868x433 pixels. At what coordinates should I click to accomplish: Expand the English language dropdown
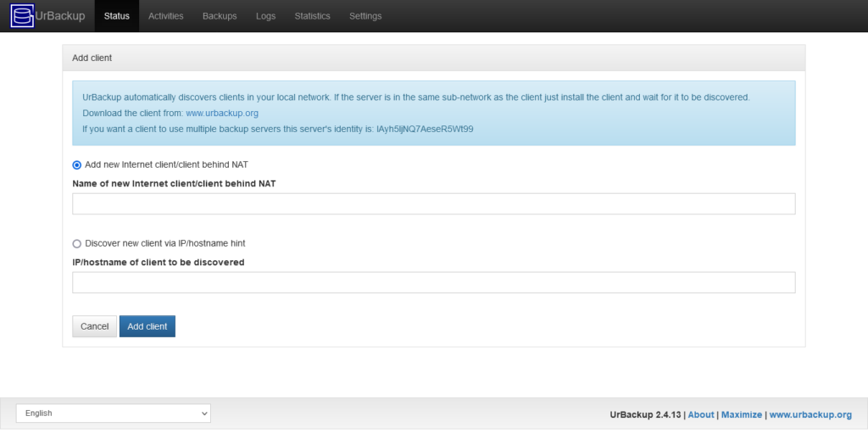tap(114, 413)
